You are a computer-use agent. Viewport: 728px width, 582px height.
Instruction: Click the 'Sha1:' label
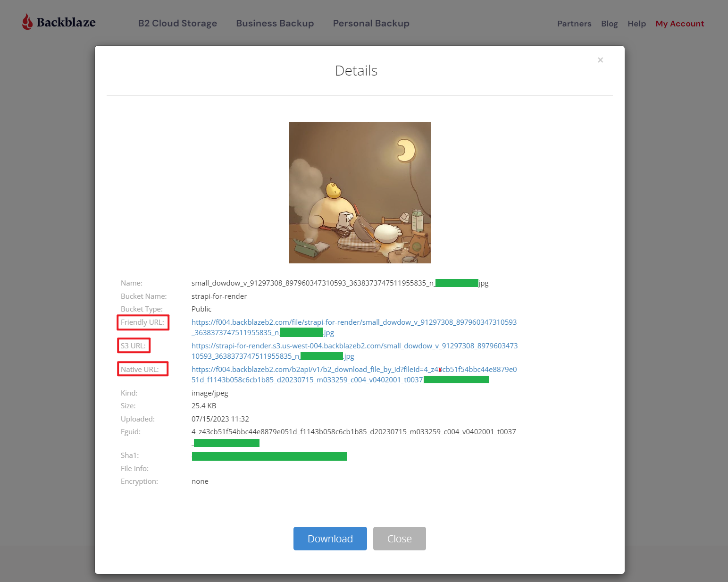tap(130, 455)
